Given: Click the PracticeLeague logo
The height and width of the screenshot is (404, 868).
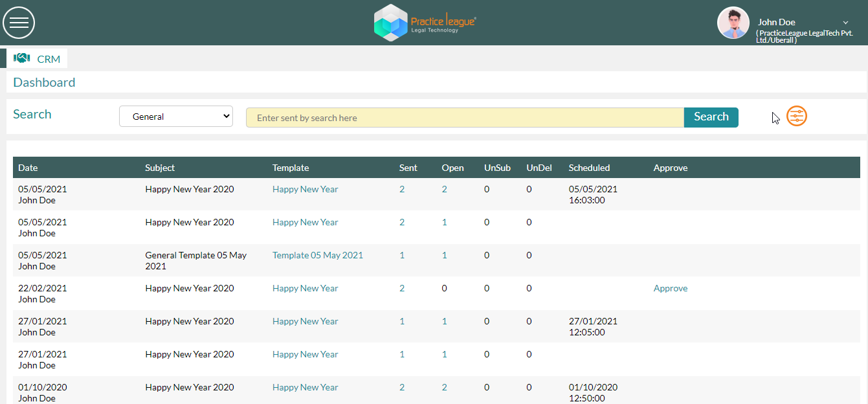Looking at the screenshot, I should click(425, 23).
